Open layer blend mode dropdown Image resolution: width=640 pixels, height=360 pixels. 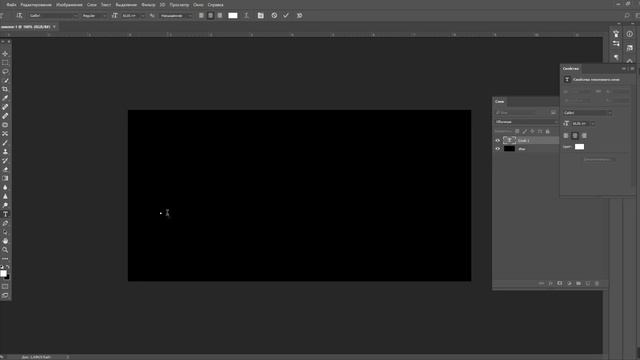pyautogui.click(x=526, y=122)
